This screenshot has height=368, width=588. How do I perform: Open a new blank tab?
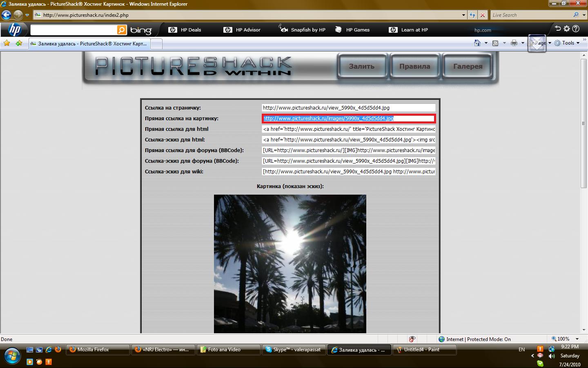pos(156,44)
